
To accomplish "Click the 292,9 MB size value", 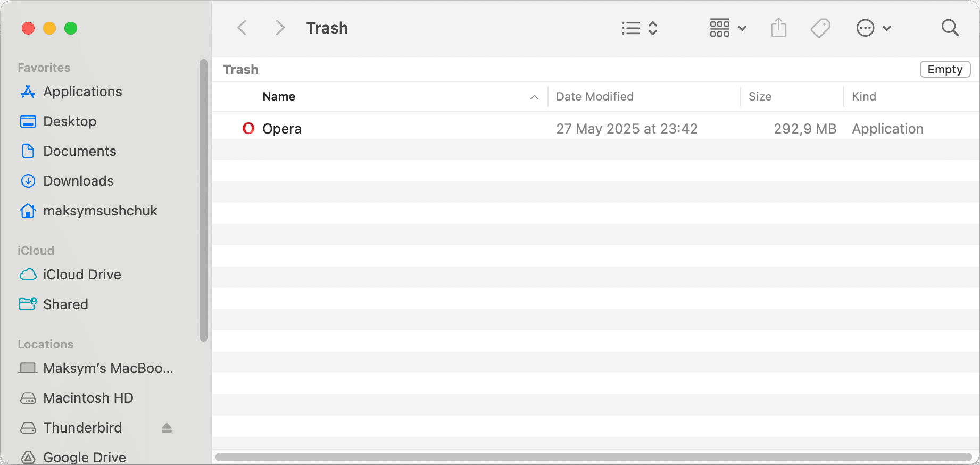I will tap(805, 129).
